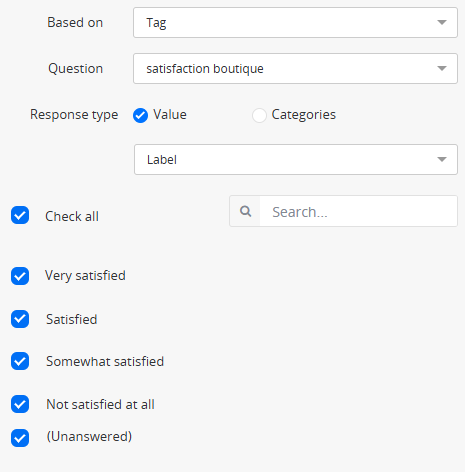
Task: Click into the Search text field
Action: (x=358, y=211)
